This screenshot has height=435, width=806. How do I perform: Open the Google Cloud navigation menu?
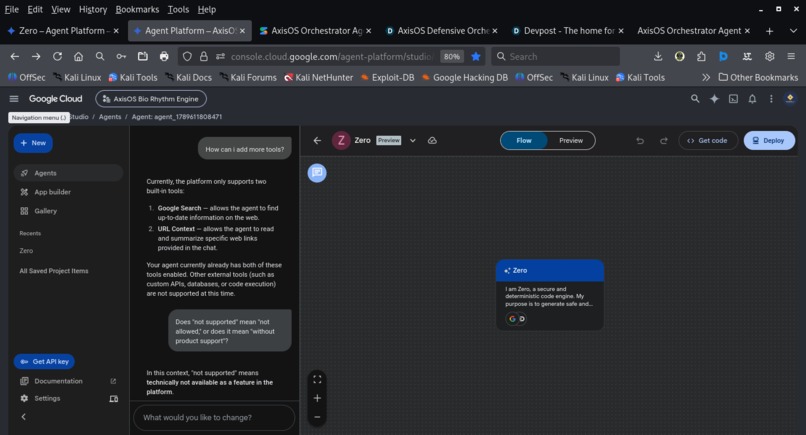click(x=14, y=99)
